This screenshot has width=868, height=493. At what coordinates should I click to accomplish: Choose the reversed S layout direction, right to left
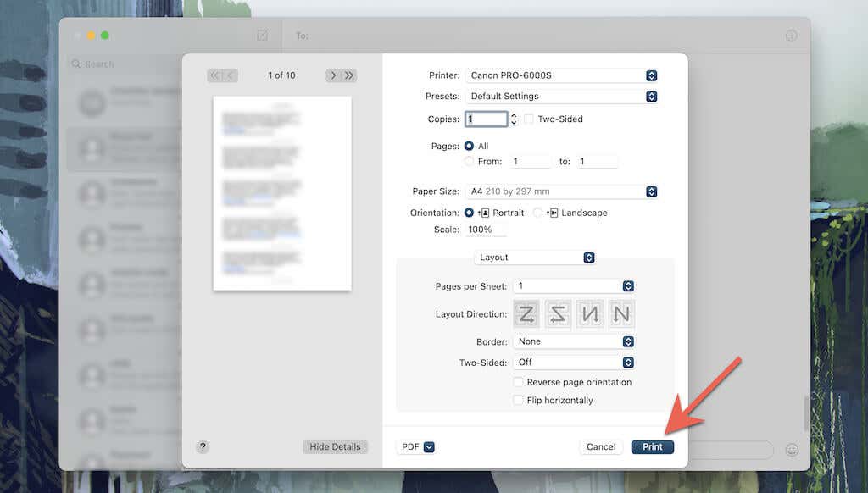[558, 314]
